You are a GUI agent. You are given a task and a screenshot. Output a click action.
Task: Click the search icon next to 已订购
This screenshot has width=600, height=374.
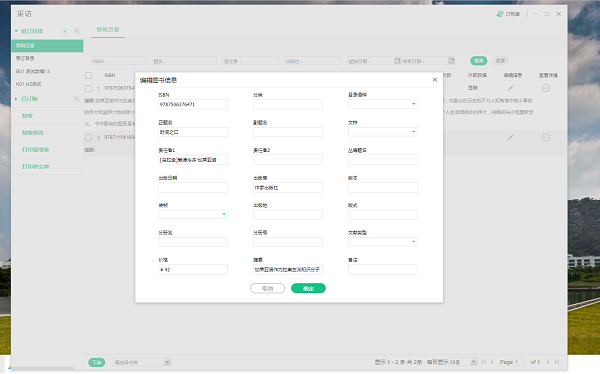77,99
